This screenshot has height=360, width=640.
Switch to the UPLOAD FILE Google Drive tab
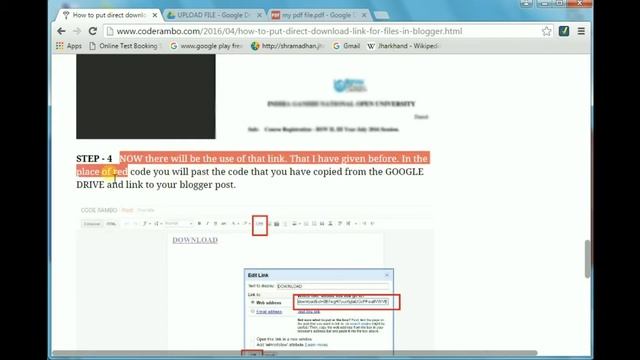pyautogui.click(x=214, y=15)
